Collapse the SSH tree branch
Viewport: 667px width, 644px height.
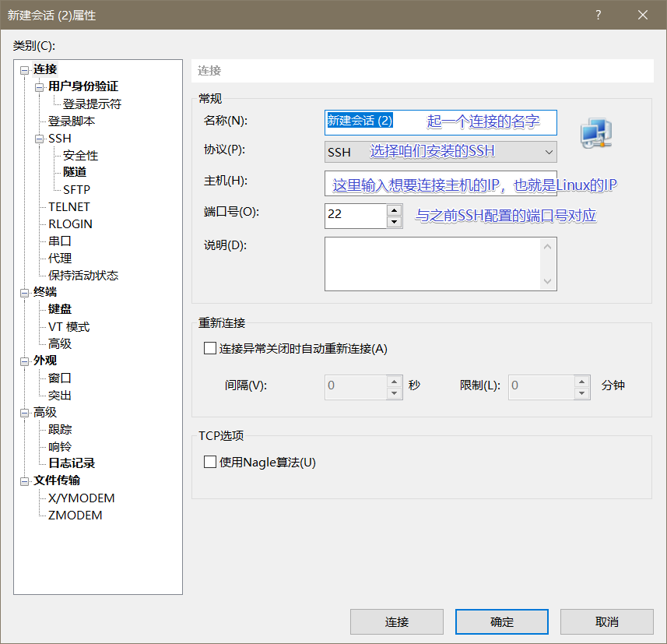(x=37, y=138)
